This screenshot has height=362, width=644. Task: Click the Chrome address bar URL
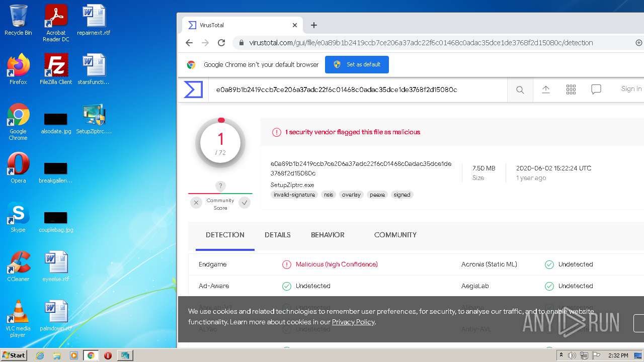[421, 43]
